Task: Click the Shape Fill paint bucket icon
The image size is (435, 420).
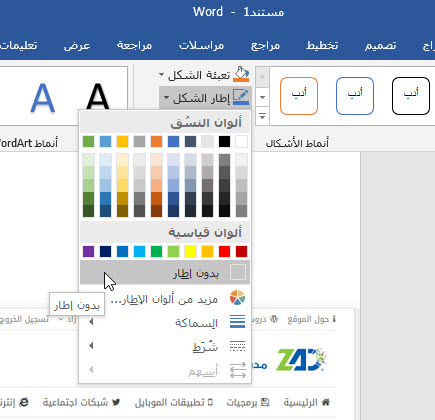Action: click(x=241, y=74)
